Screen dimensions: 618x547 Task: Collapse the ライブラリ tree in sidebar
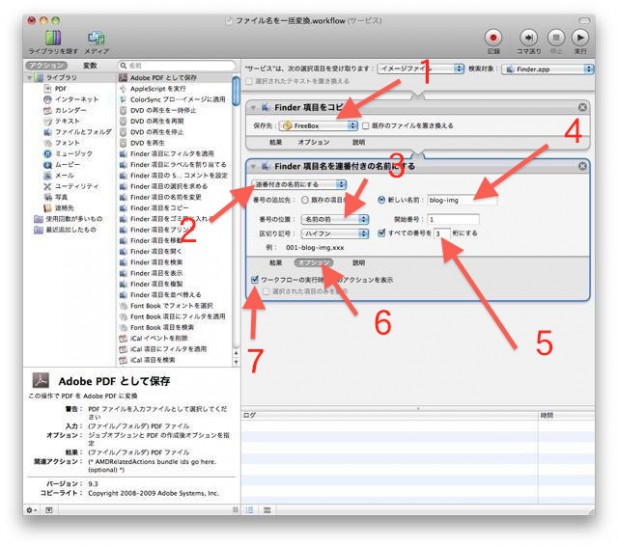[x=30, y=77]
